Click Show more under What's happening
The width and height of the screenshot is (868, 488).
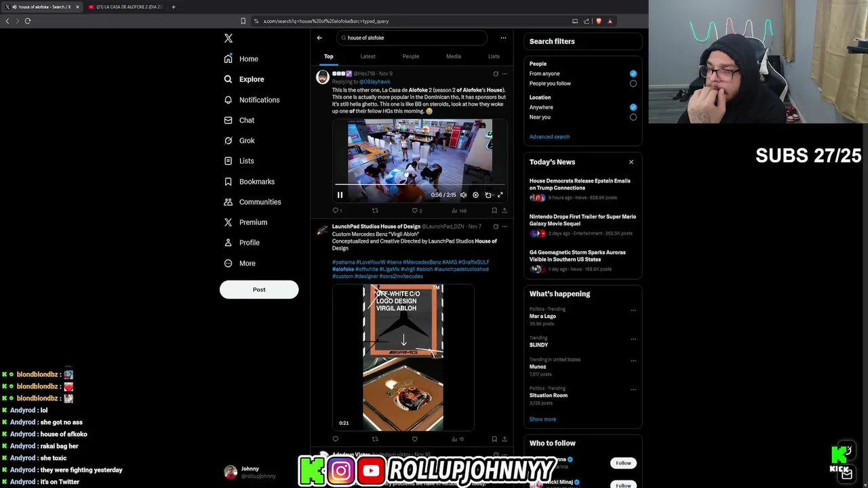542,420
